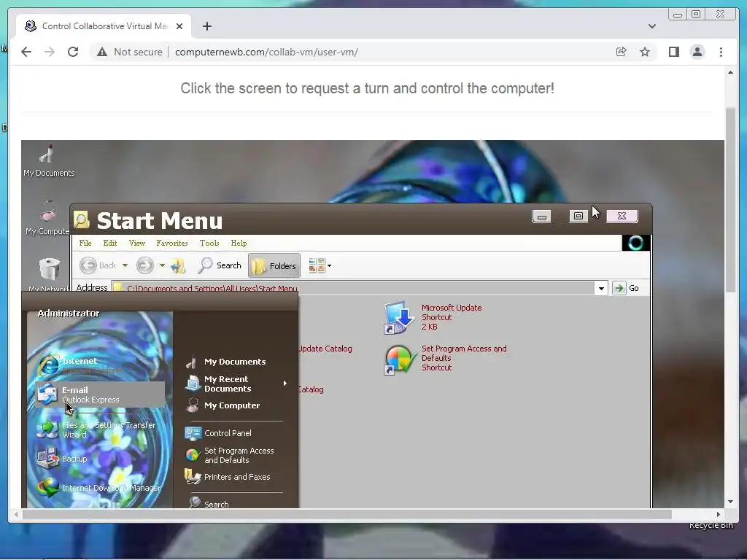The width and height of the screenshot is (747, 560).
Task: Open the Chrome side panel
Action: [x=673, y=52]
